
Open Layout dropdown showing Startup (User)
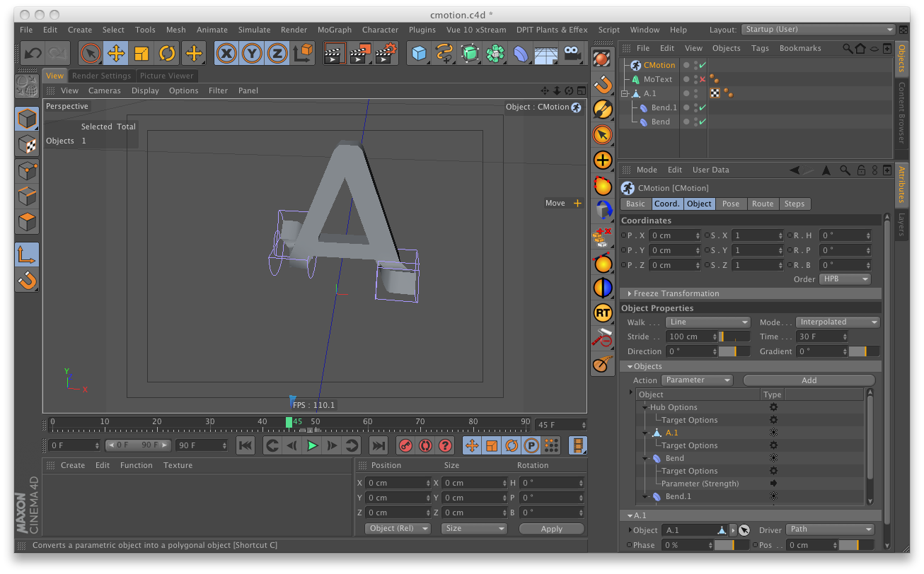coord(818,30)
